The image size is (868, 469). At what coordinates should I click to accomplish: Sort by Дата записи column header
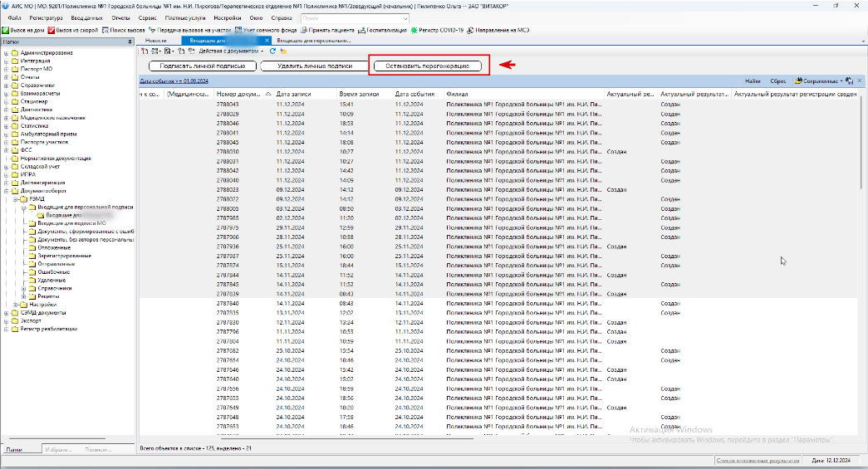click(x=305, y=94)
